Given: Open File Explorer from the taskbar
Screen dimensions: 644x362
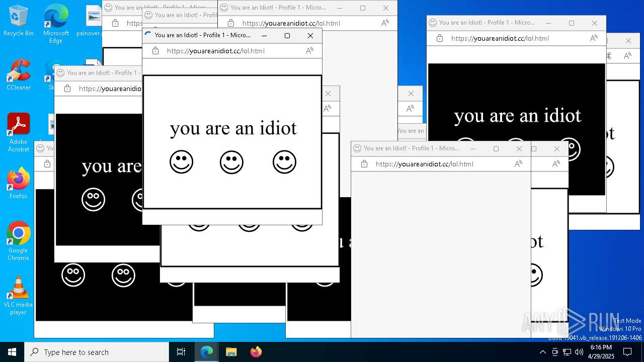Looking at the screenshot, I should tap(231, 352).
